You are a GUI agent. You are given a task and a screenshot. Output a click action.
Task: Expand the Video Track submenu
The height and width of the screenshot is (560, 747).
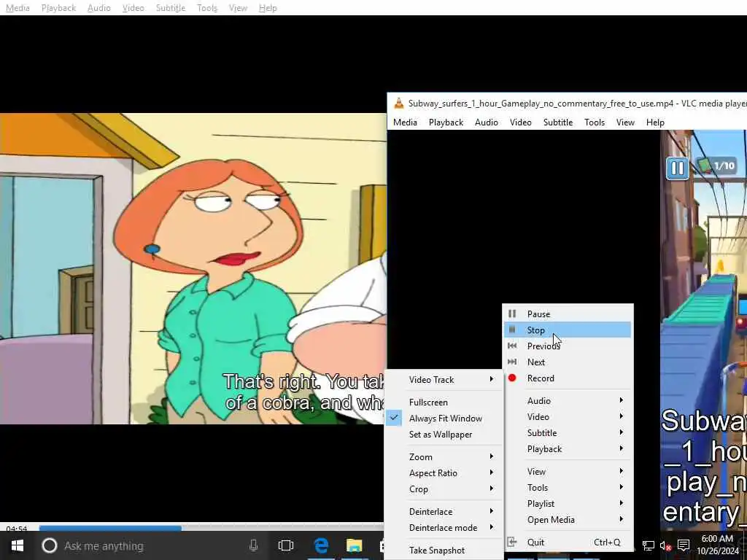click(x=444, y=379)
